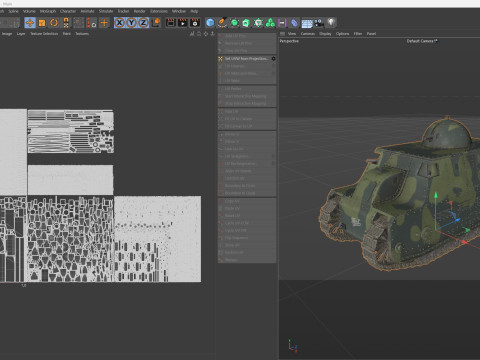The height and width of the screenshot is (360, 480).
Task: Open the Simulate menu
Action: click(x=106, y=11)
